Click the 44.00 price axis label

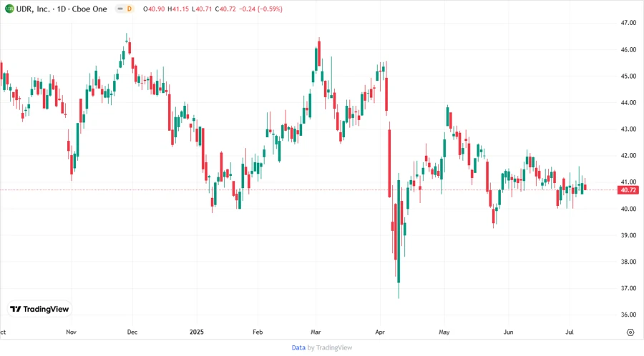click(628, 102)
